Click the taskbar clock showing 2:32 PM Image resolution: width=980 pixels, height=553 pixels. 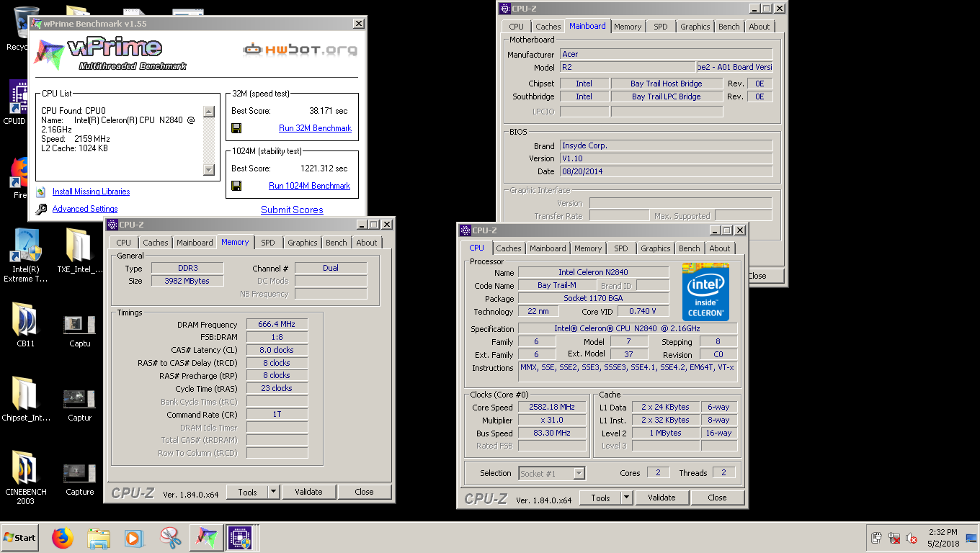pyautogui.click(x=943, y=538)
